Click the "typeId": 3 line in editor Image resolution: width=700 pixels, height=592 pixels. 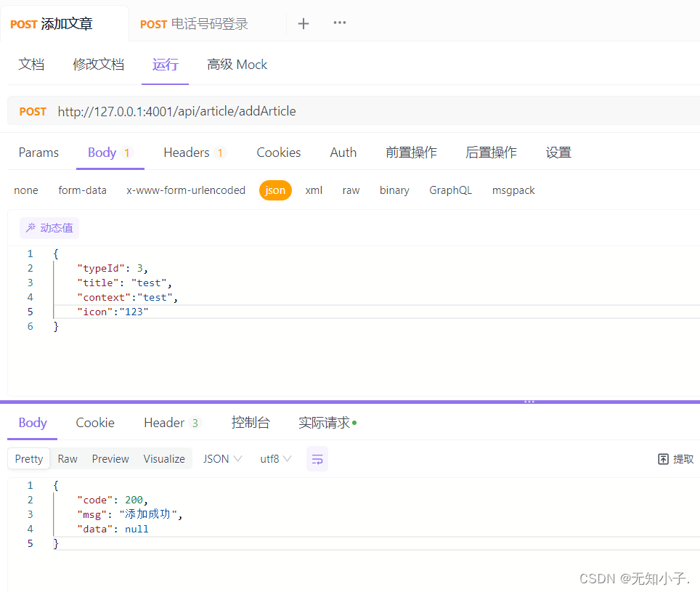[113, 268]
